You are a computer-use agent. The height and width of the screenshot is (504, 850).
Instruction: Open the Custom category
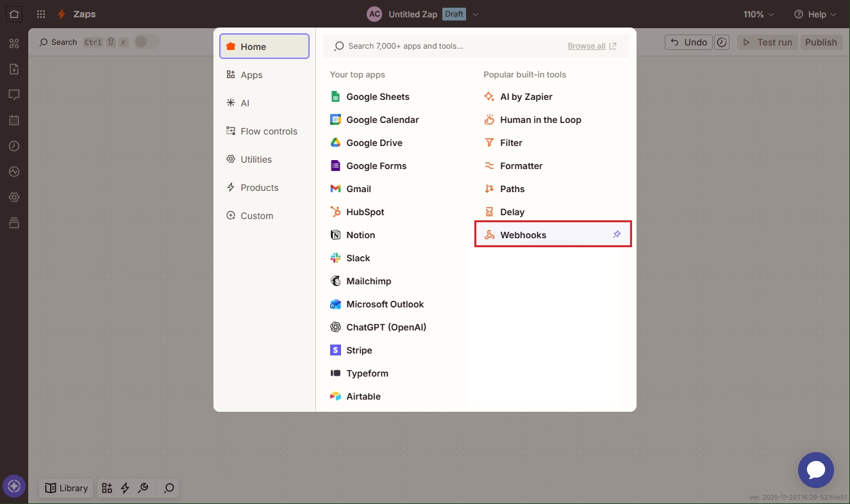click(264, 216)
